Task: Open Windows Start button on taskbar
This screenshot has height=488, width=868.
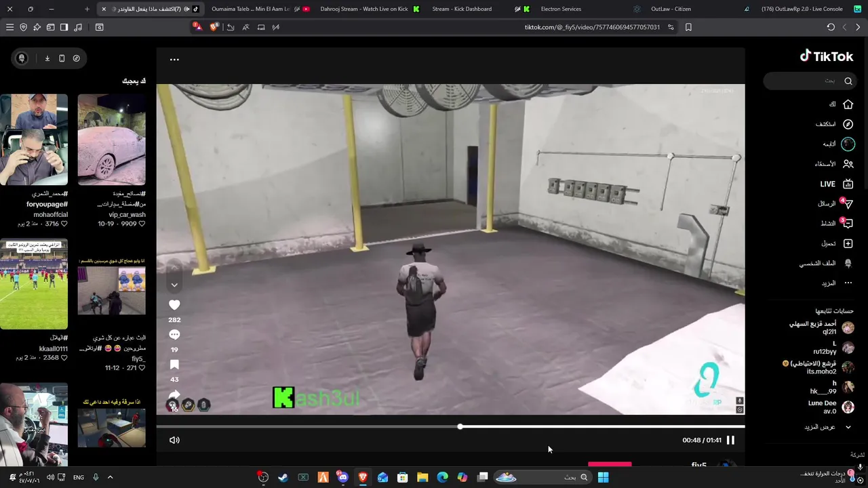Action: click(x=603, y=477)
